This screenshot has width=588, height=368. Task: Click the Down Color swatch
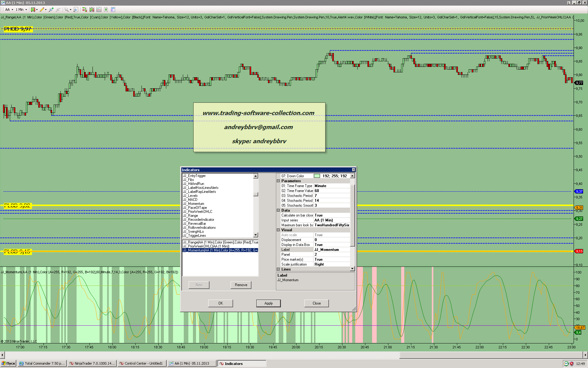point(317,176)
